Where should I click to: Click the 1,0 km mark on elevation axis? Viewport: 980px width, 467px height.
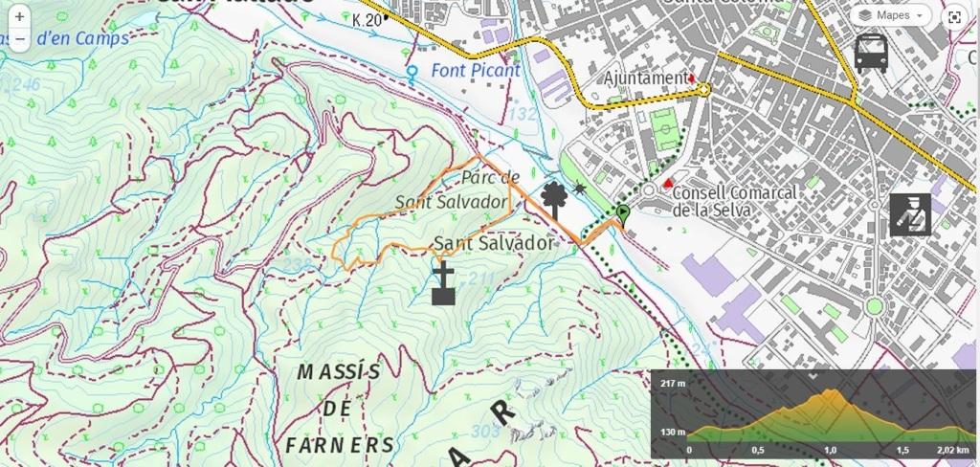(830, 450)
